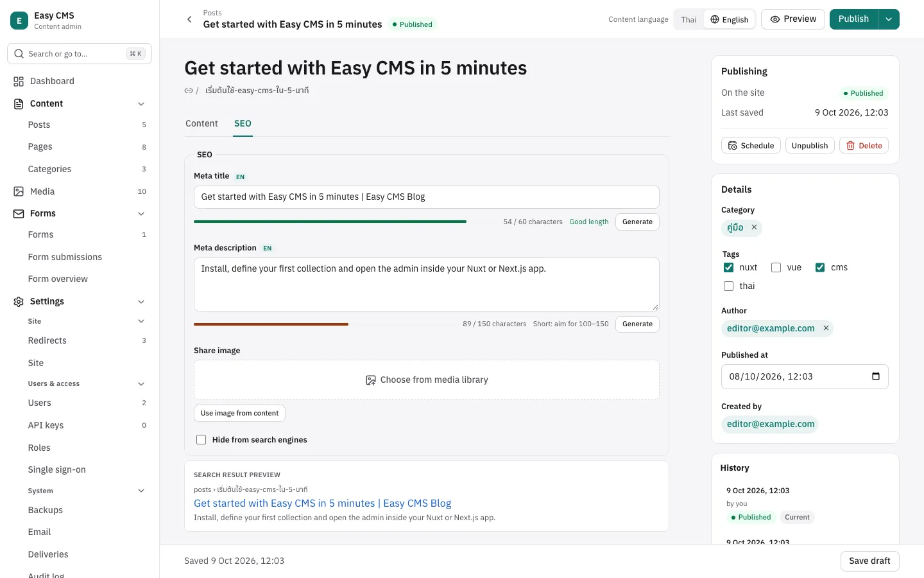Click the Schedule button
Viewport: 924px width, 578px height.
(751, 146)
